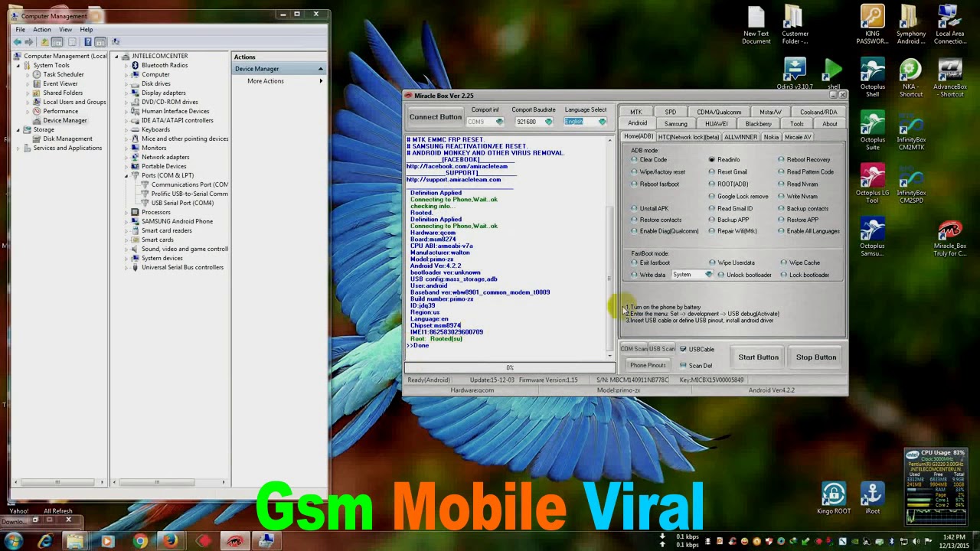Select the Clear Code radio option
Image resolution: width=980 pixels, height=551 pixels.
point(648,160)
